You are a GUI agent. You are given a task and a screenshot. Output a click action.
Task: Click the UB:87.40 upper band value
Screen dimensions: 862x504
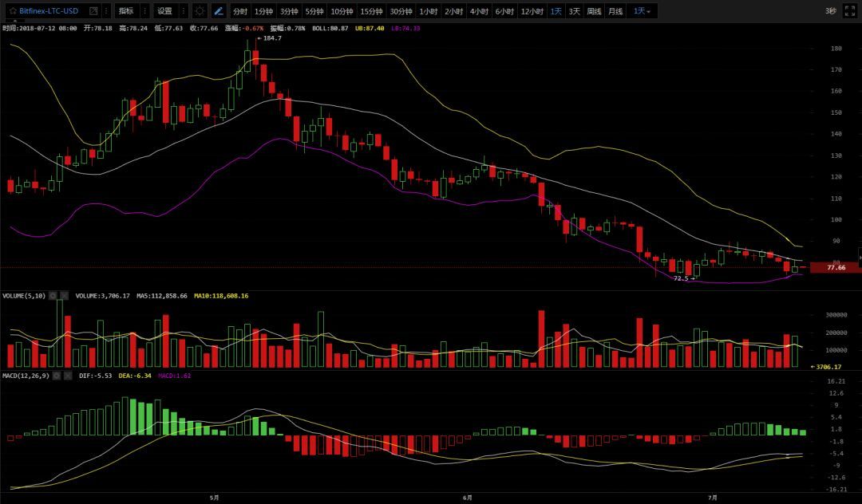pos(370,28)
